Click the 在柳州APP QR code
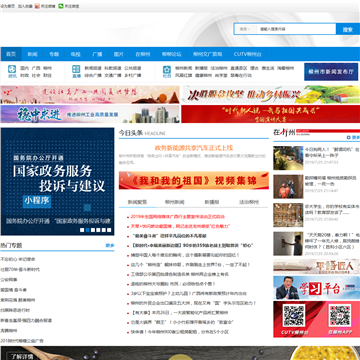Viewport: 360px width, 360px height. point(339,316)
